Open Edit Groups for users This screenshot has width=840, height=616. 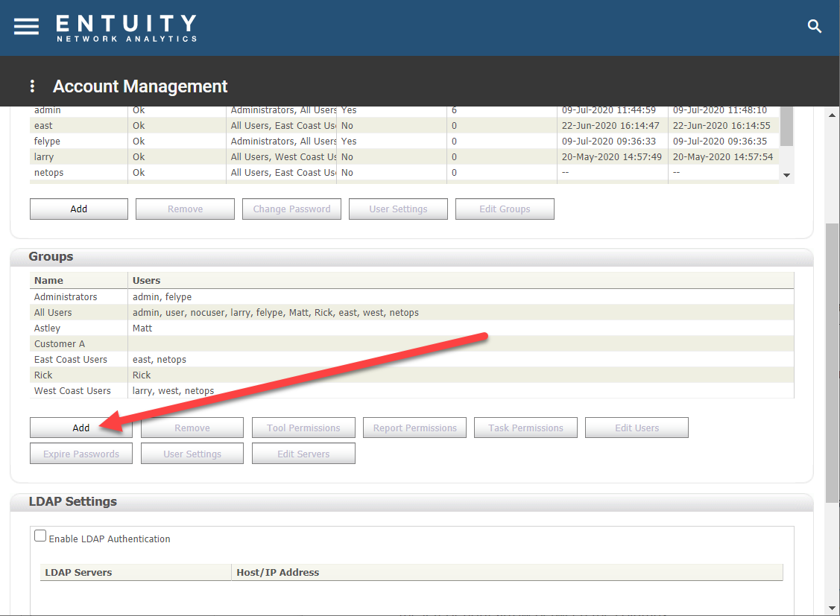[505, 209]
